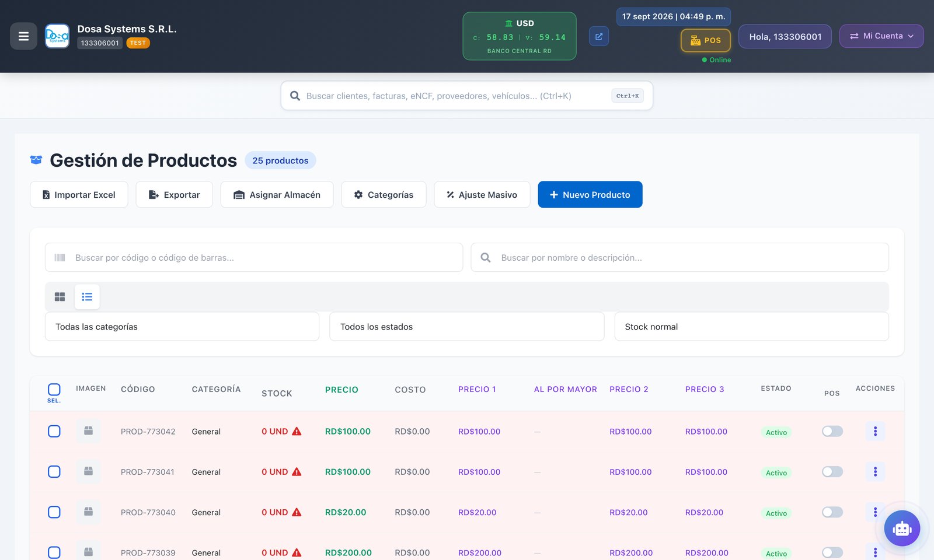The image size is (934, 560).
Task: Check the box for PROD-773041
Action: pos(54,471)
